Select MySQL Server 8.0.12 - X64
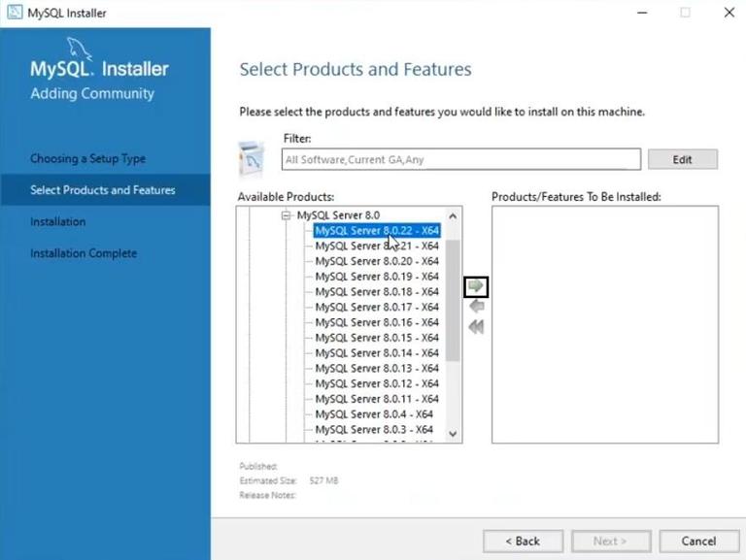 click(377, 383)
